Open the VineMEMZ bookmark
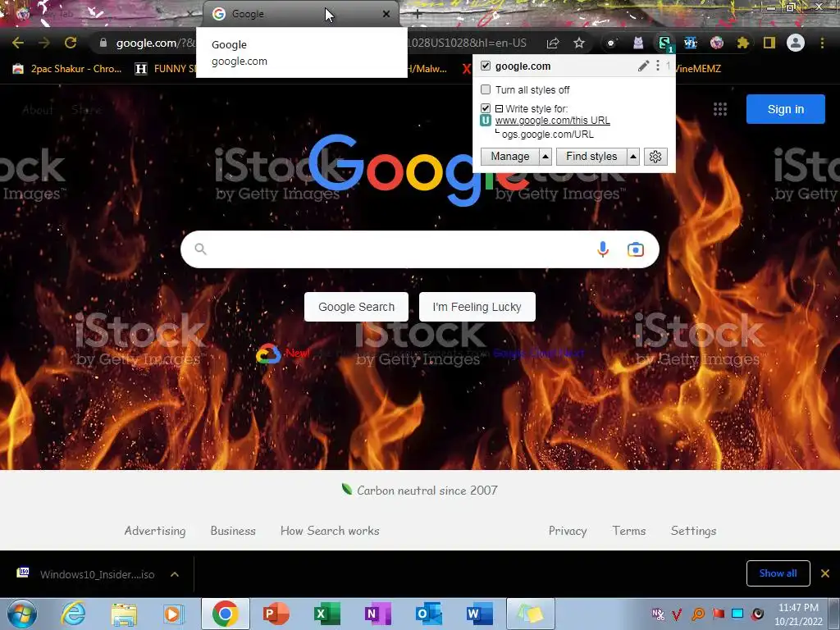The width and height of the screenshot is (840, 630). (x=698, y=69)
